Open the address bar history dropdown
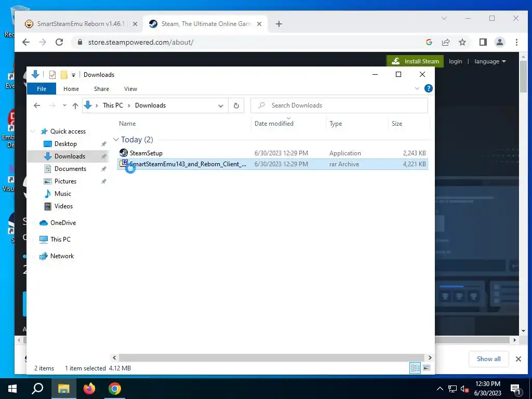 [x=221, y=106]
